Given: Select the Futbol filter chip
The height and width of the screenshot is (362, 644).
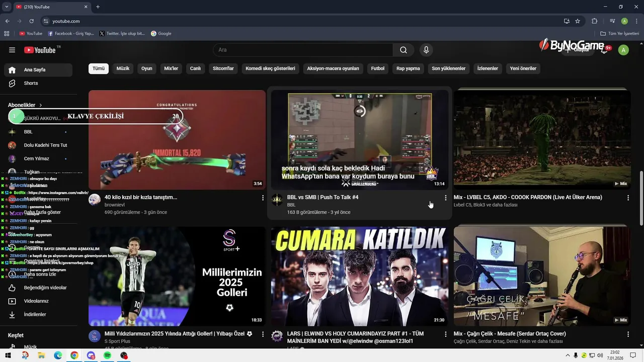Looking at the screenshot, I should 378,68.
